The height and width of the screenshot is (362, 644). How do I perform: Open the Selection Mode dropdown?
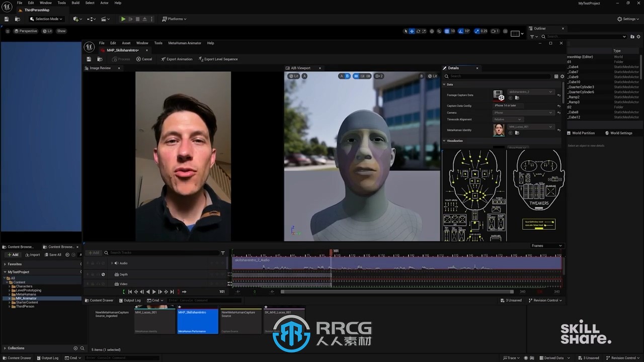pos(46,19)
